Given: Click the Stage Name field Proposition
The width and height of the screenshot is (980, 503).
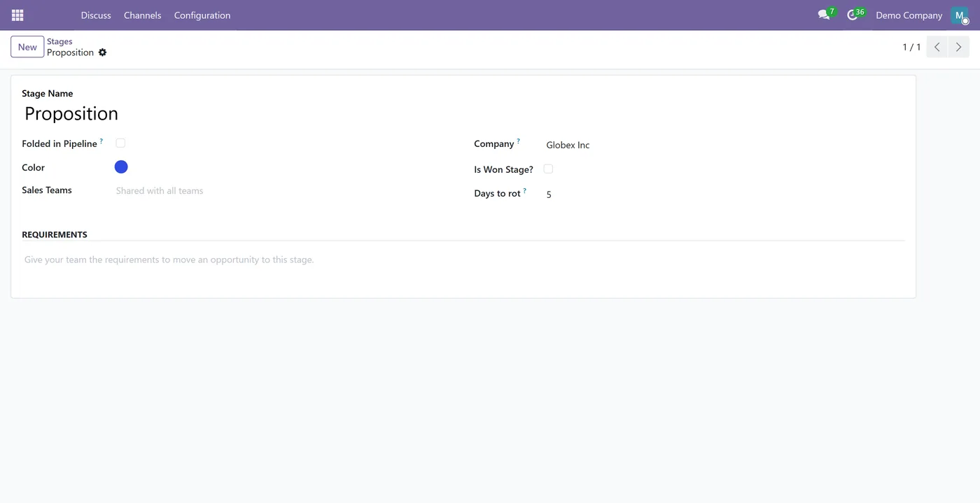Looking at the screenshot, I should pyautogui.click(x=463, y=113).
